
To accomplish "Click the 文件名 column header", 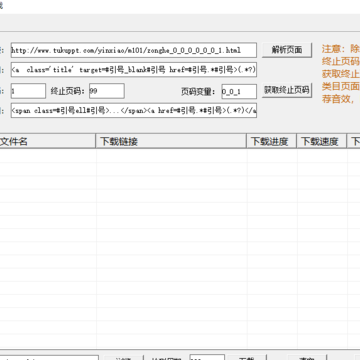I will click(47, 141).
